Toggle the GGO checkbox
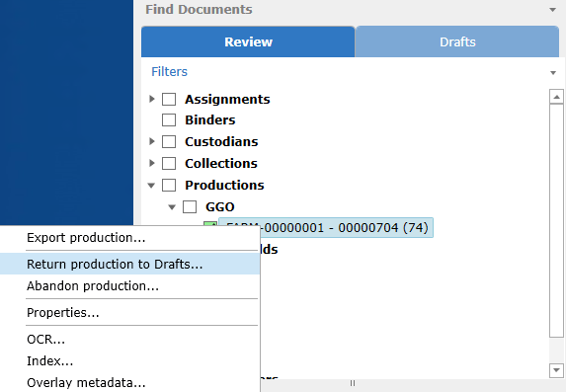The width and height of the screenshot is (566, 392). tap(190, 207)
